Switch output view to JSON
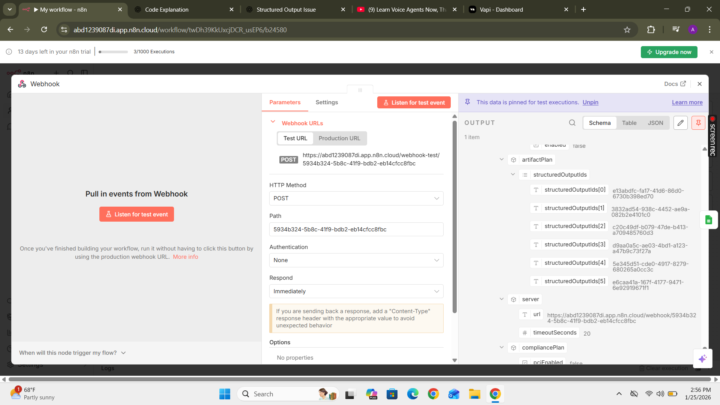 tap(655, 123)
